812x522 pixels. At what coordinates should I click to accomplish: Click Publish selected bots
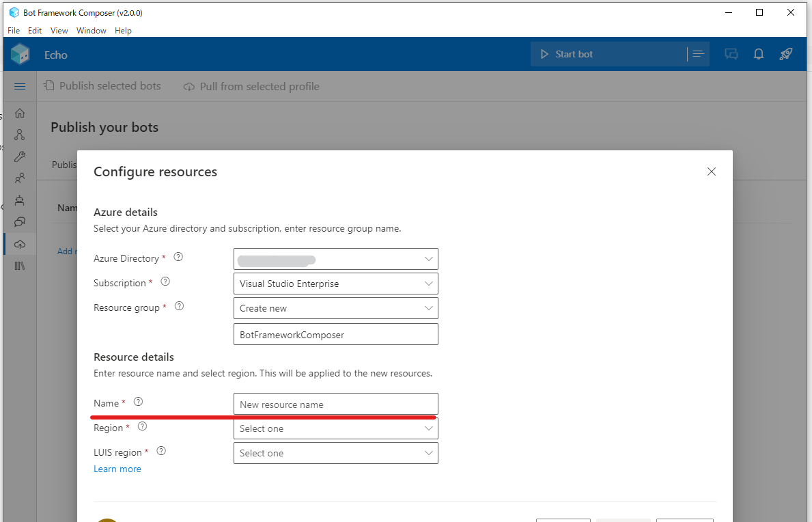(102, 86)
